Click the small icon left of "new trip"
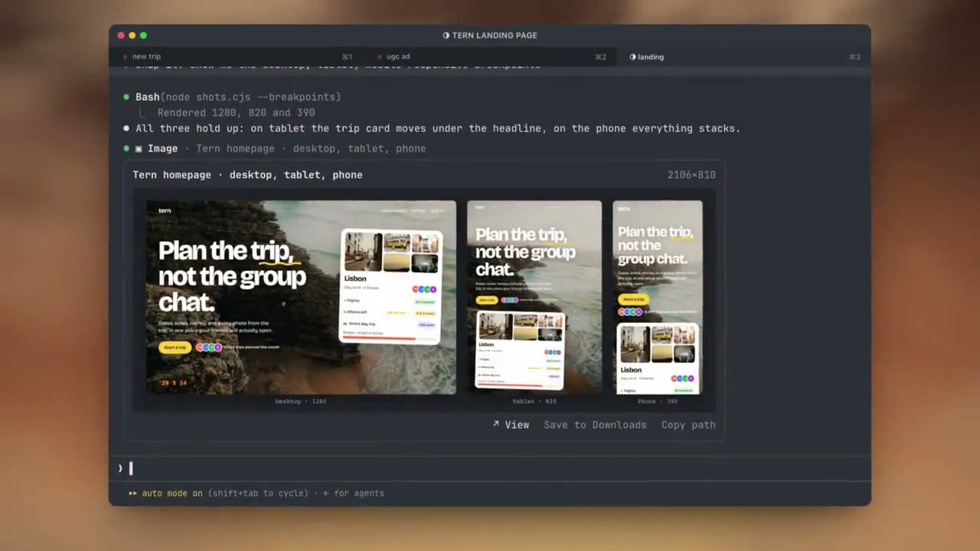This screenshot has width=980, height=551. pyautogui.click(x=125, y=57)
